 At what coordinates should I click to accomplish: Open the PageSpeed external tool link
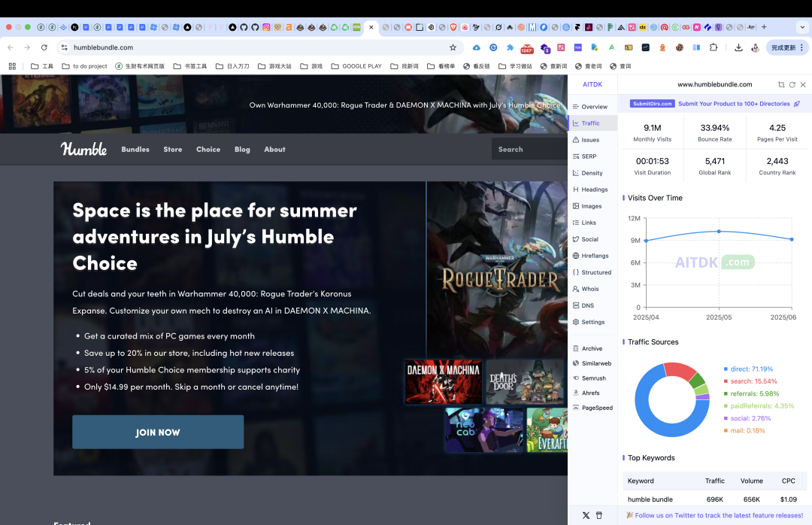click(x=593, y=408)
